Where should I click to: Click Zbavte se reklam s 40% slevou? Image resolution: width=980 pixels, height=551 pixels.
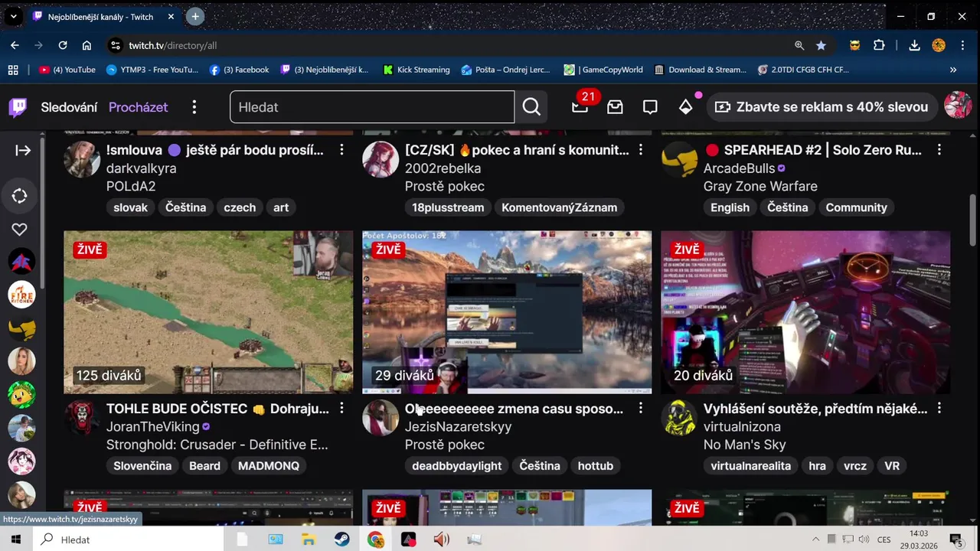pyautogui.click(x=822, y=107)
